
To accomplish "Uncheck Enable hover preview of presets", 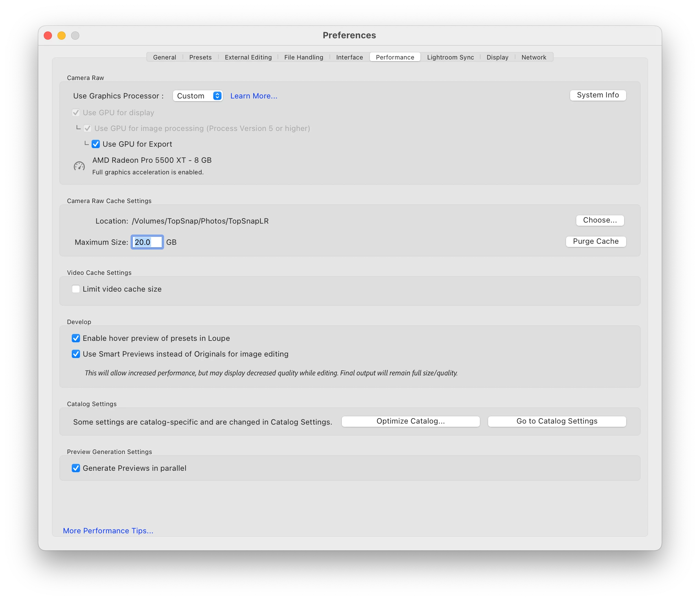I will (x=76, y=338).
